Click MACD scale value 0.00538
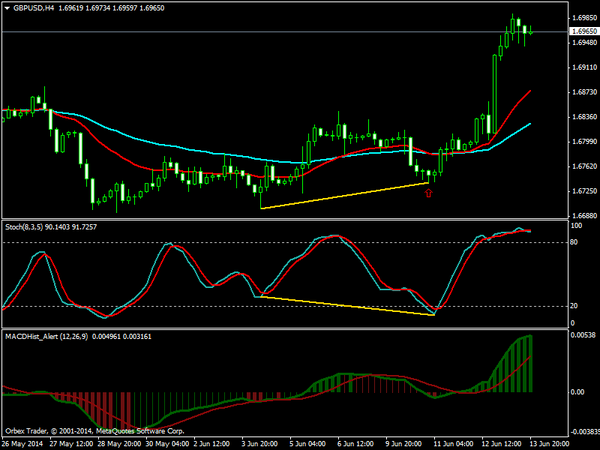600x450 pixels. point(583,335)
